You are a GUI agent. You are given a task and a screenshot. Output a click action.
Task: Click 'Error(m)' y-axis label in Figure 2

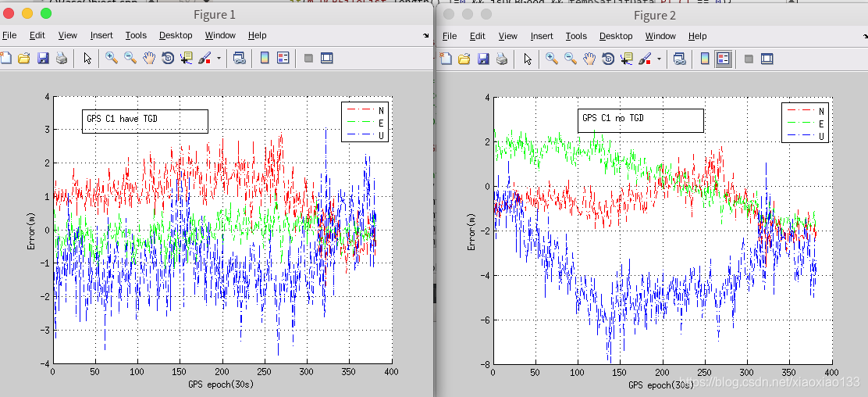[471, 231]
